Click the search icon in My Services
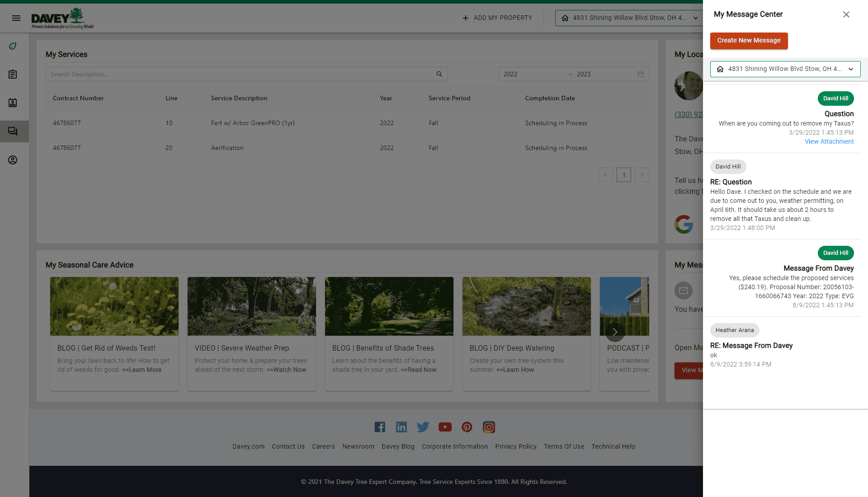The width and height of the screenshot is (868, 497). [439, 74]
